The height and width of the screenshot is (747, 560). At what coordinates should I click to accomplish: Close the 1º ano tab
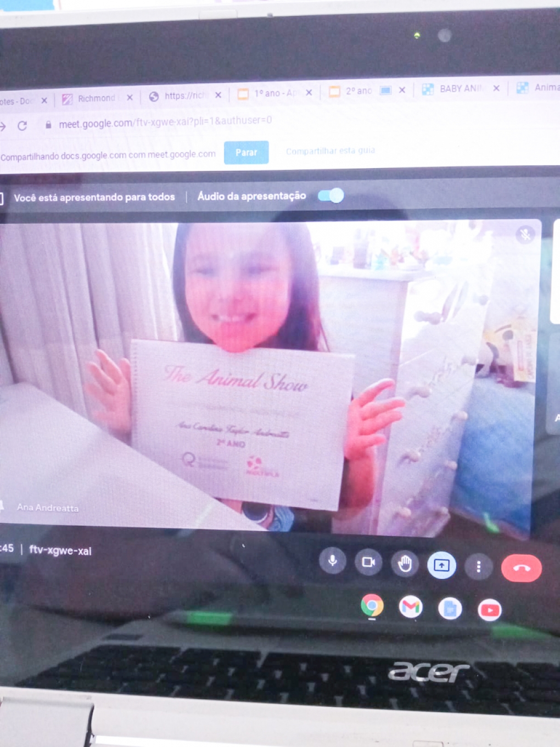pyautogui.click(x=309, y=92)
